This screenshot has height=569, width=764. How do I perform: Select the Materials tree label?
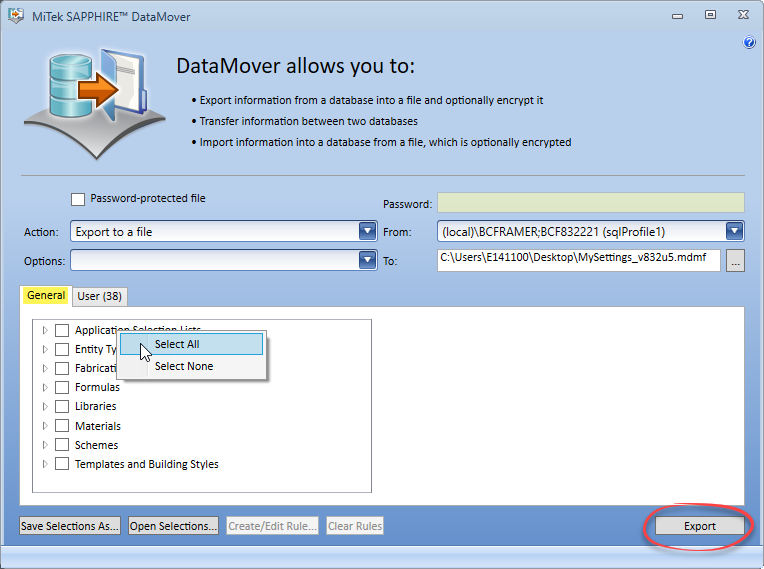pos(98,426)
